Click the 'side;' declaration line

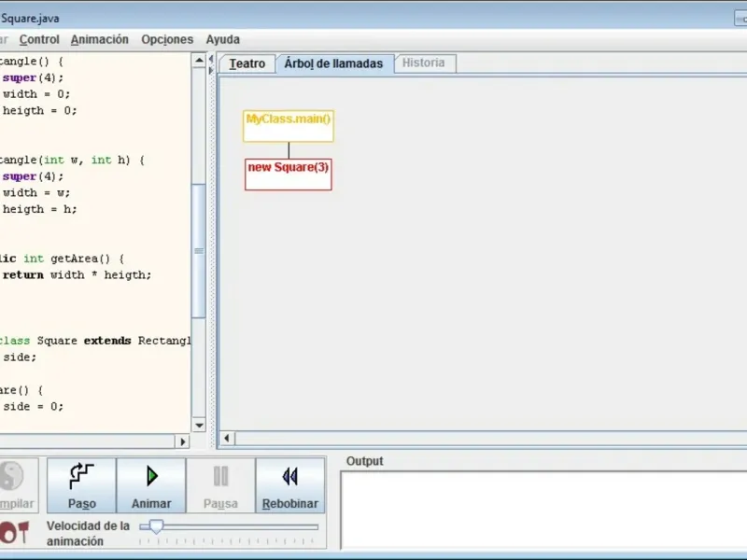[x=20, y=357]
